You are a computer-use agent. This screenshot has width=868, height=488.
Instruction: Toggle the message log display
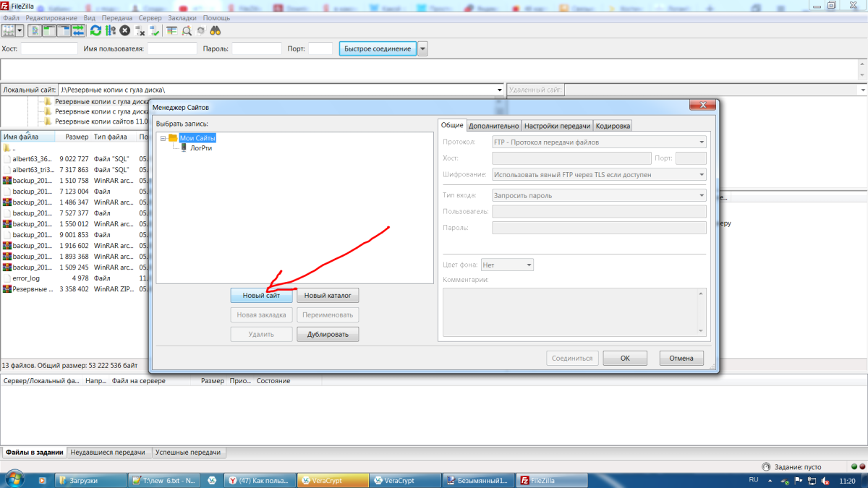[x=35, y=30]
